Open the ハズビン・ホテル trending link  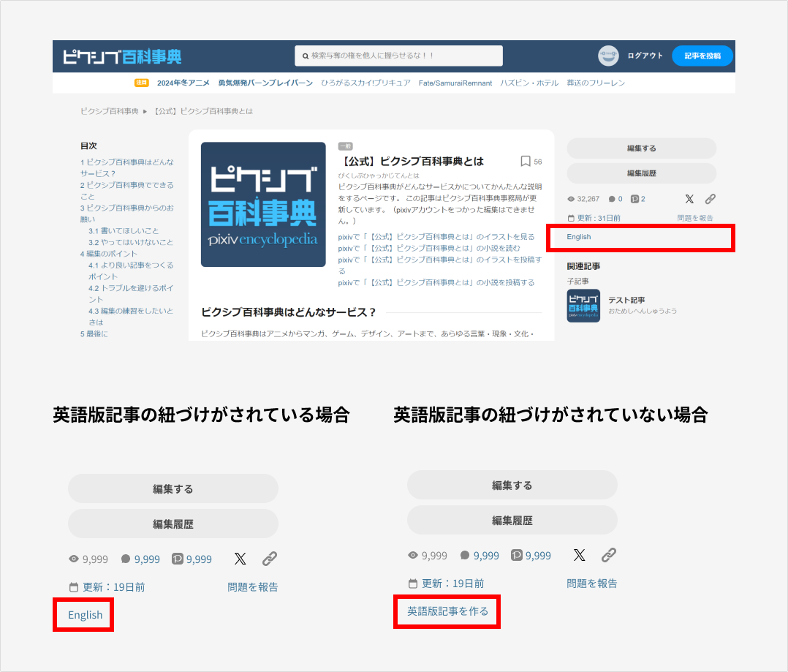click(529, 83)
